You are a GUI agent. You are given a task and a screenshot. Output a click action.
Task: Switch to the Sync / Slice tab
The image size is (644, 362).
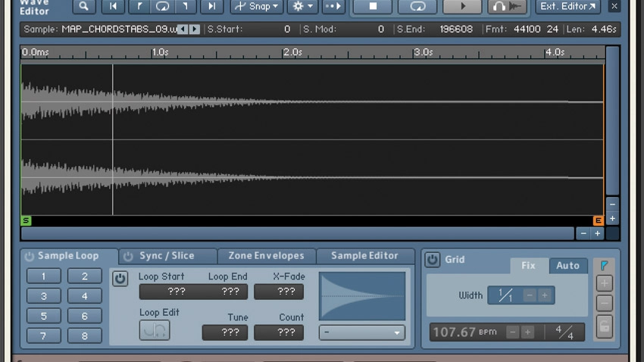167,256
